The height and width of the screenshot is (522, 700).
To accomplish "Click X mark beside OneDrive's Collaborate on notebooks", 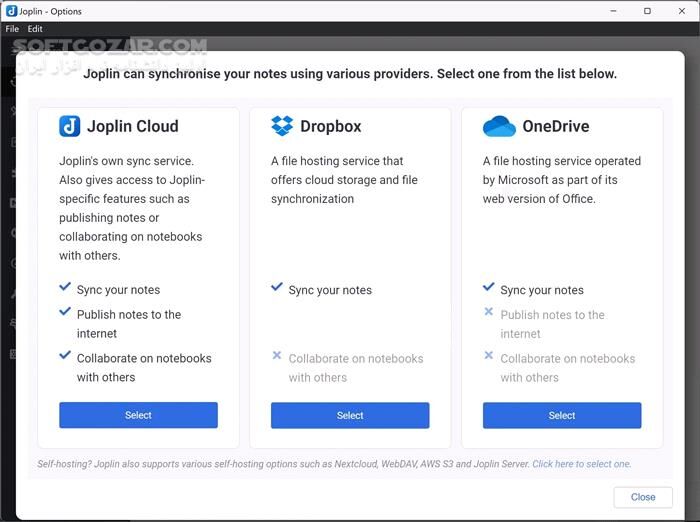I will tap(489, 355).
